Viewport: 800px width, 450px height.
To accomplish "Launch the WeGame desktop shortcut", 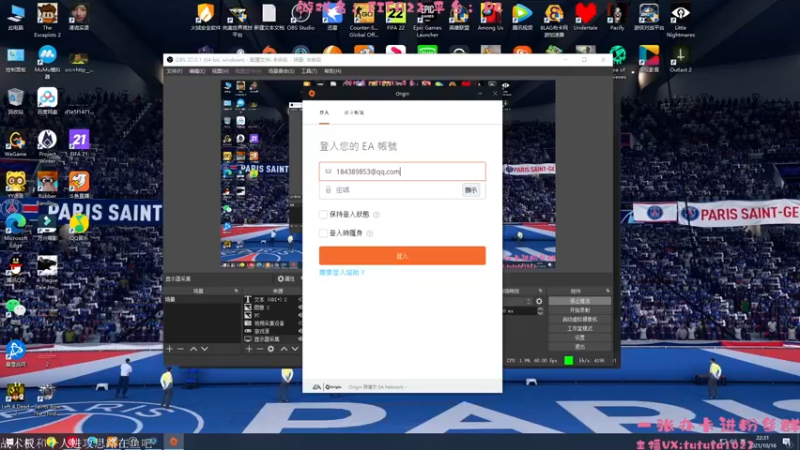I will (x=16, y=143).
